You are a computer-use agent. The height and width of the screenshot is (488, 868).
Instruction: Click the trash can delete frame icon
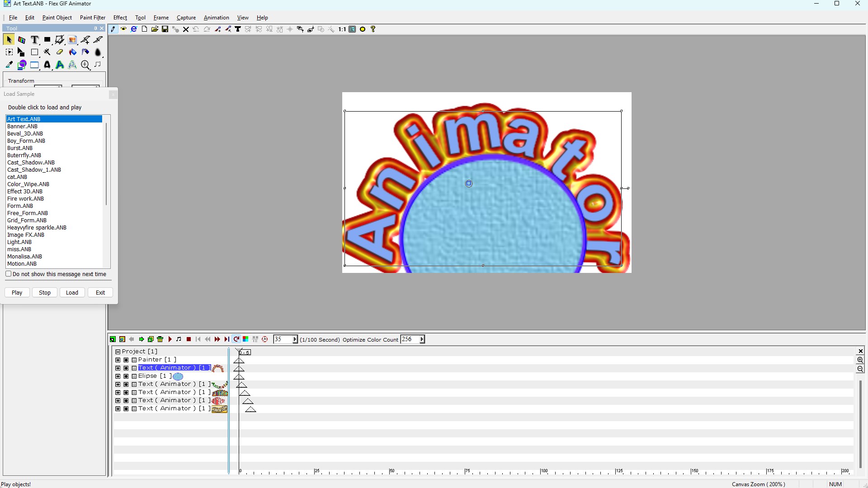point(160,339)
